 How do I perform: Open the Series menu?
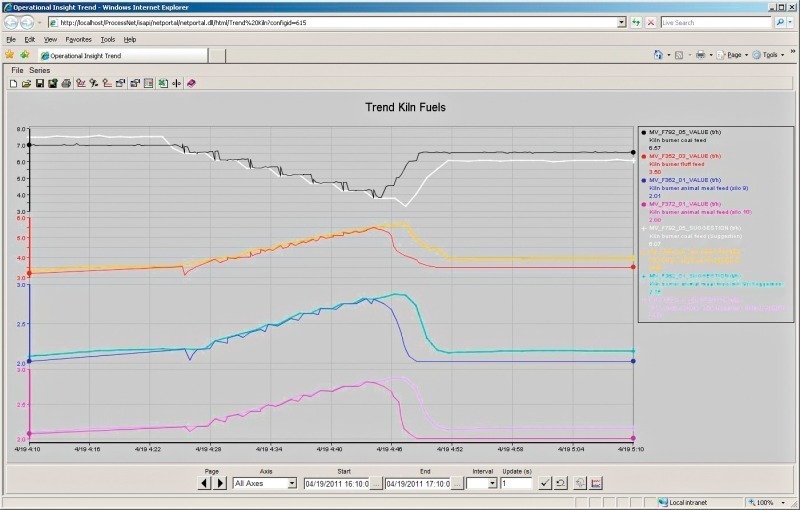39,70
